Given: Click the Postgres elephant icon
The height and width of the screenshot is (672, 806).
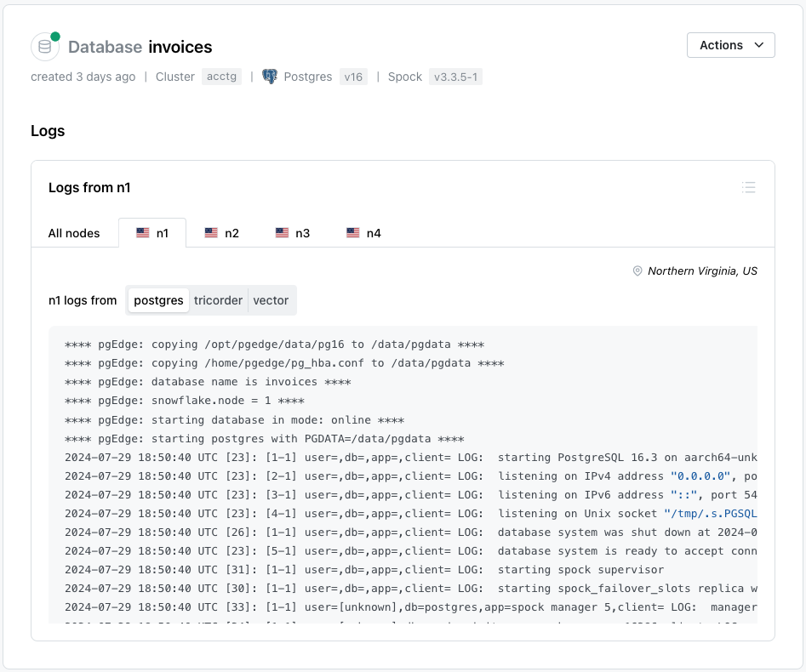Looking at the screenshot, I should (270, 77).
